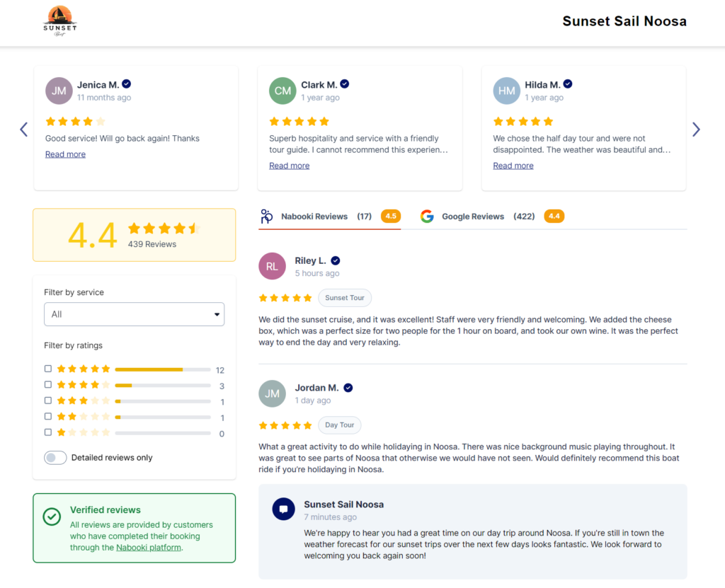Viewport: 725px width, 588px height.
Task: Show previous reviews with left carousel arrow
Action: (24, 129)
